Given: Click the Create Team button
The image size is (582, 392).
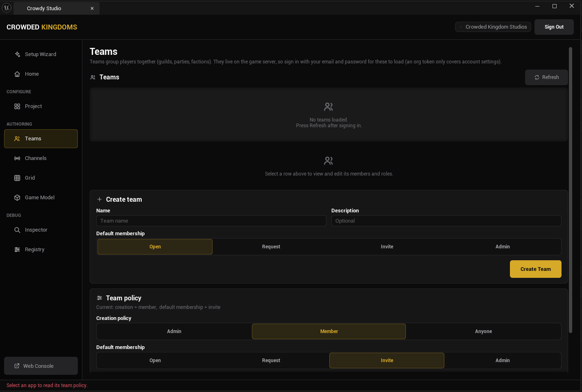Looking at the screenshot, I should coord(536,269).
